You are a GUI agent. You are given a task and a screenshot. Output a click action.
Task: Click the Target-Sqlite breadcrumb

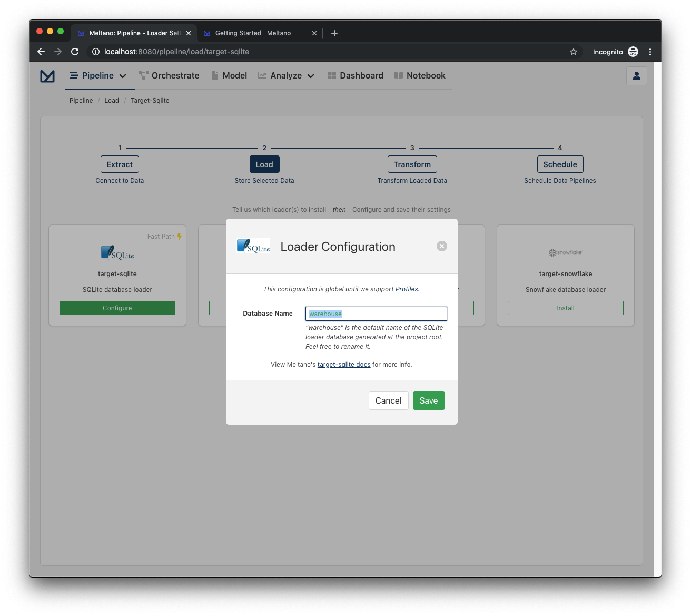pos(150,101)
